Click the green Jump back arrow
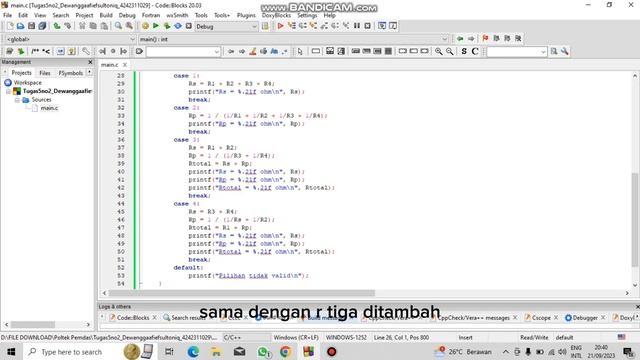This screenshot has width=640, height=360. (x=460, y=39)
